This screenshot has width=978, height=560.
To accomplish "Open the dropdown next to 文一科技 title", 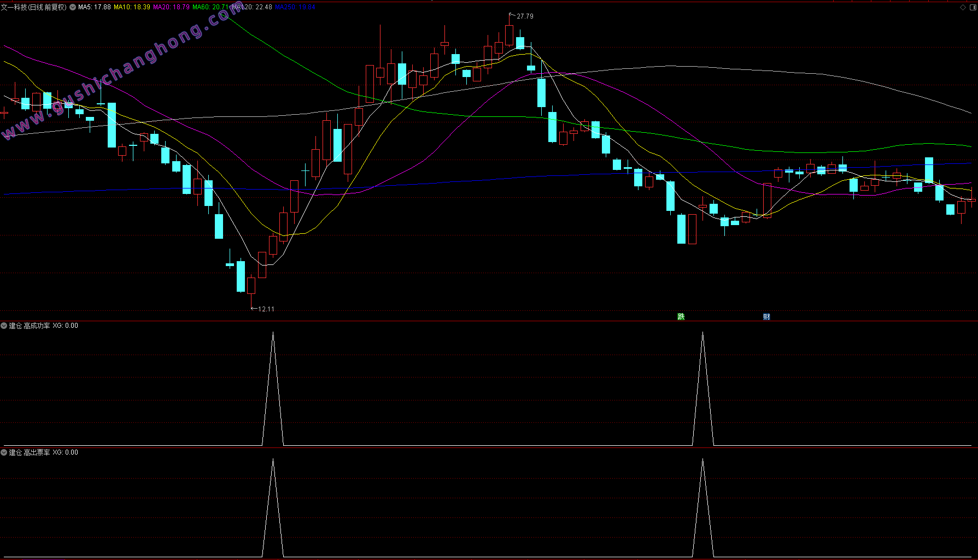I will point(73,7).
